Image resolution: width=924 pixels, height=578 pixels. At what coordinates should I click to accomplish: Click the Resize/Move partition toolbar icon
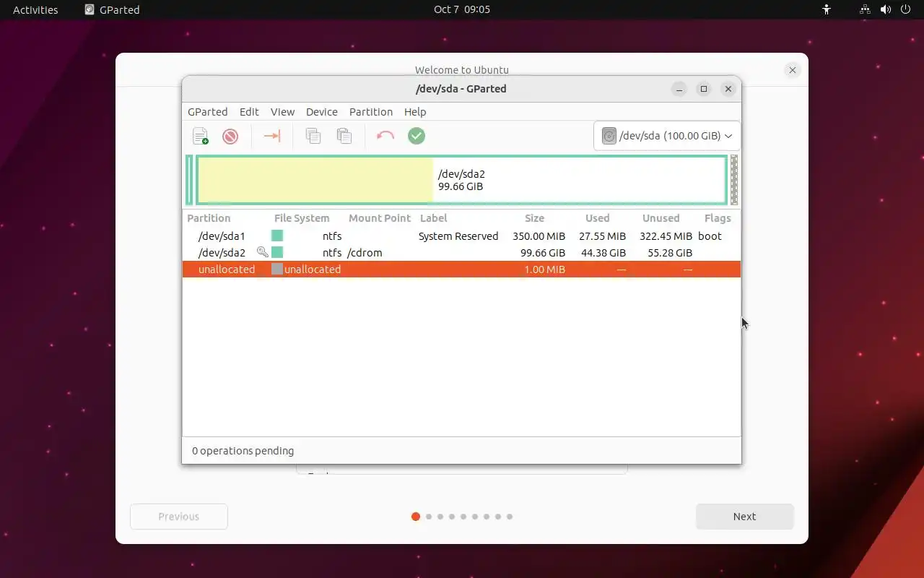tap(272, 136)
